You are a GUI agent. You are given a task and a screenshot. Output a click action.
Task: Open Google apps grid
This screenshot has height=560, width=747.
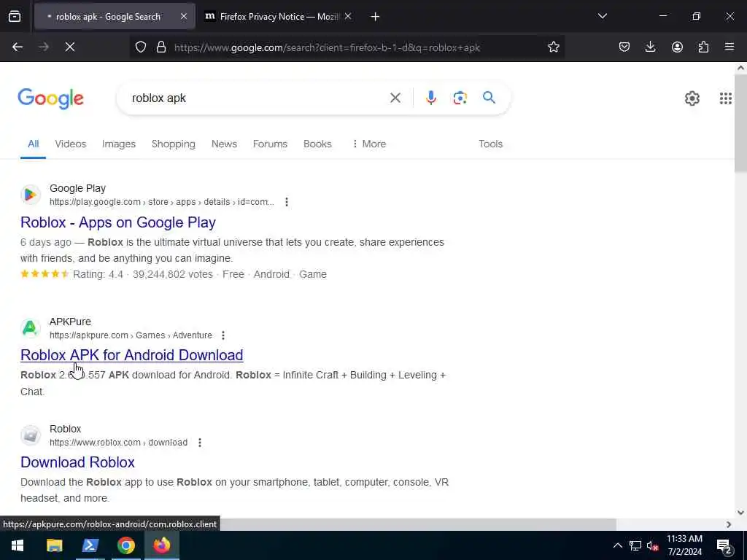(726, 98)
